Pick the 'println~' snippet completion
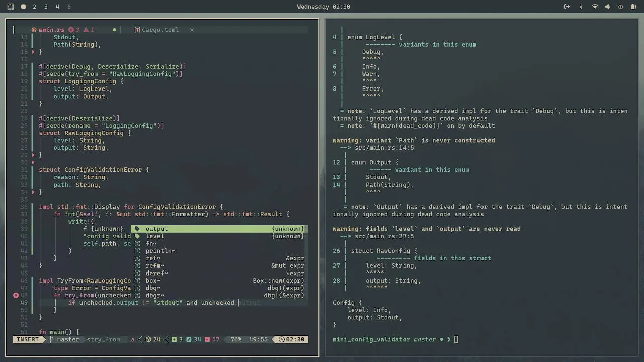The height and width of the screenshot is (362, 644). click(x=218, y=251)
